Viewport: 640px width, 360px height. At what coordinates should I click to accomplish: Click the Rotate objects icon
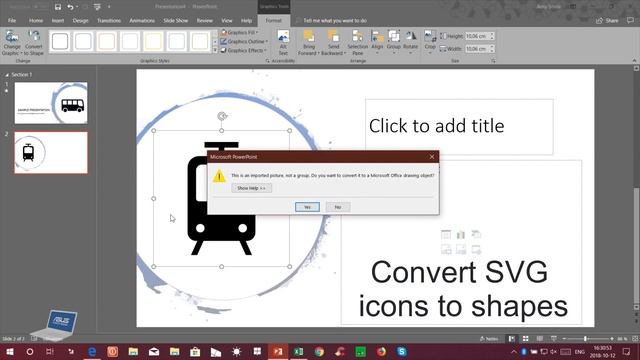410,42
